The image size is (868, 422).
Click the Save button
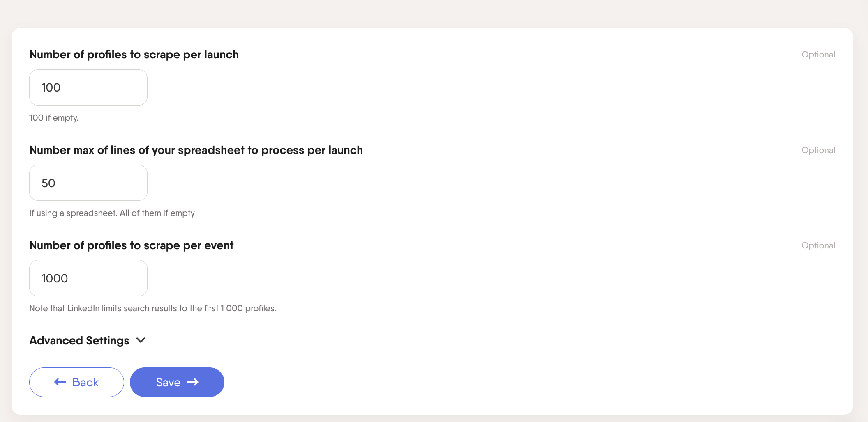click(177, 382)
